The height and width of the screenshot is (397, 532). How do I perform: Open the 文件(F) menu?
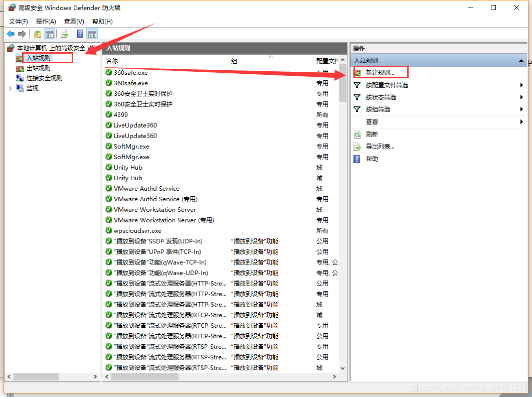click(x=19, y=22)
